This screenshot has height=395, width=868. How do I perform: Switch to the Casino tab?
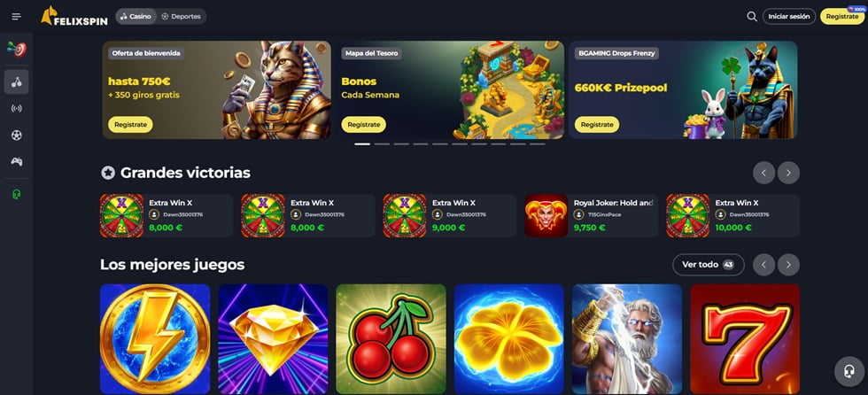(136, 17)
